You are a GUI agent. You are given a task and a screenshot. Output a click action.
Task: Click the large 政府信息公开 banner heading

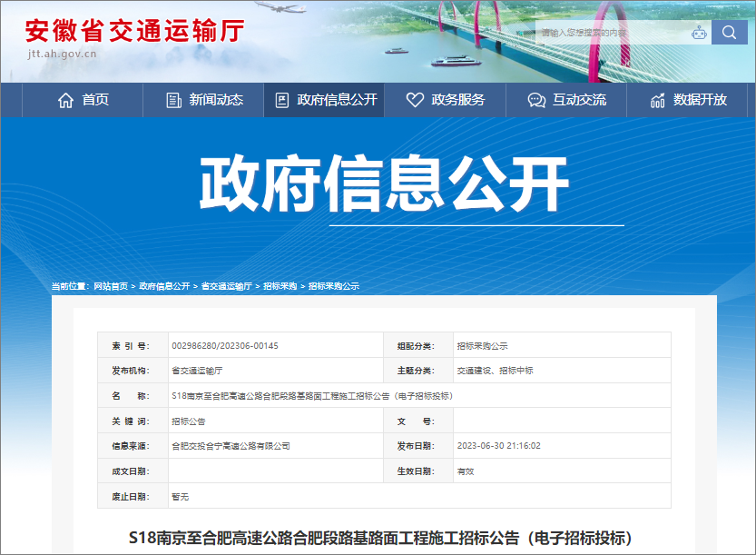(x=384, y=184)
